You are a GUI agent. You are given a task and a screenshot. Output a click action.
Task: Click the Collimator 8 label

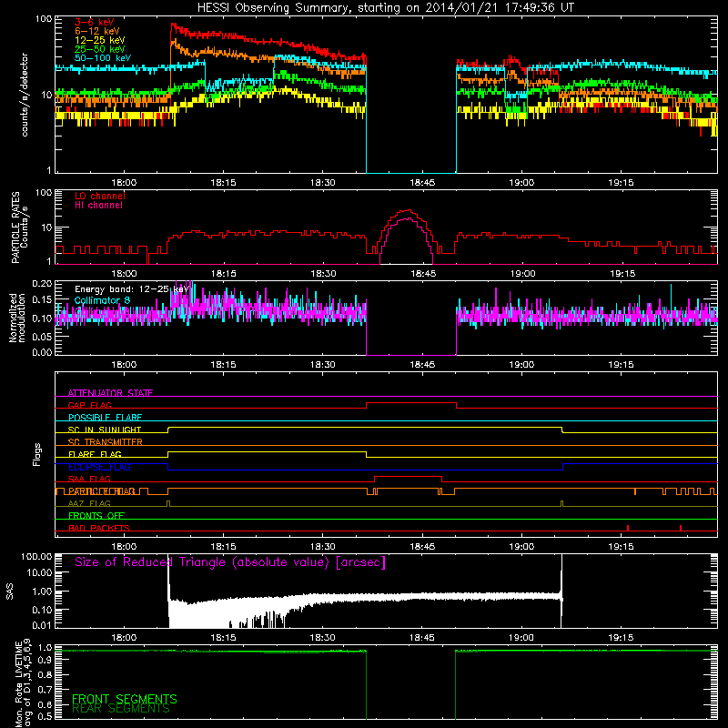tap(102, 300)
